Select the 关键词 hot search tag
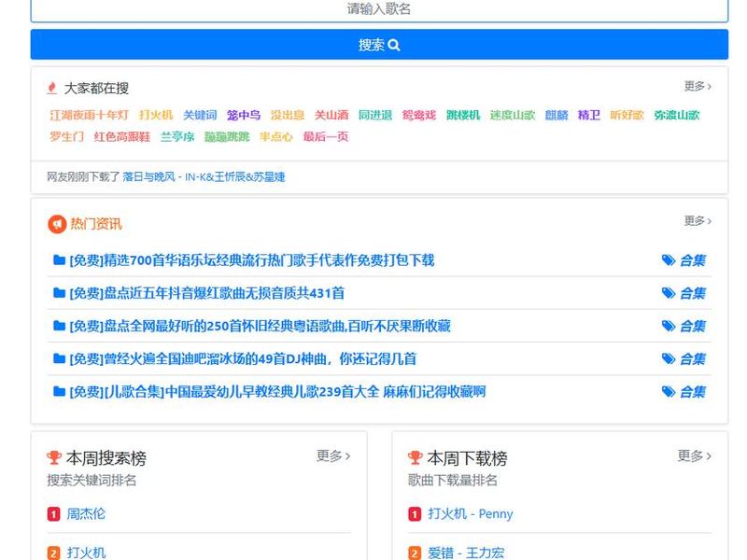The width and height of the screenshot is (747, 560). coord(200,115)
